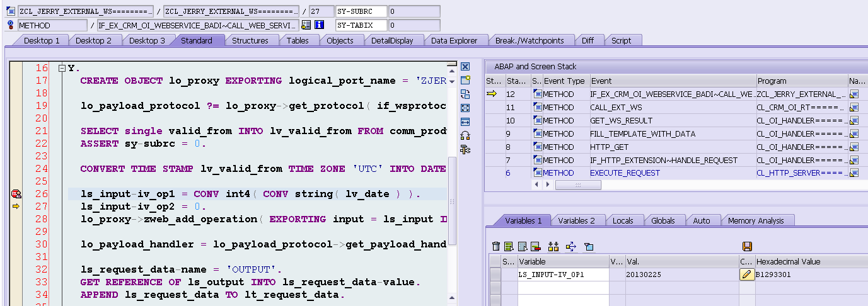Click the replace tool icon beside the editor
Viewport: 868px width, 306px height.
pyautogui.click(x=465, y=94)
